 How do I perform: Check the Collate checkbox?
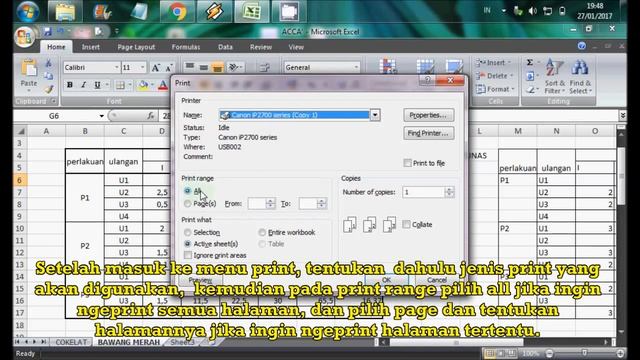click(x=406, y=224)
